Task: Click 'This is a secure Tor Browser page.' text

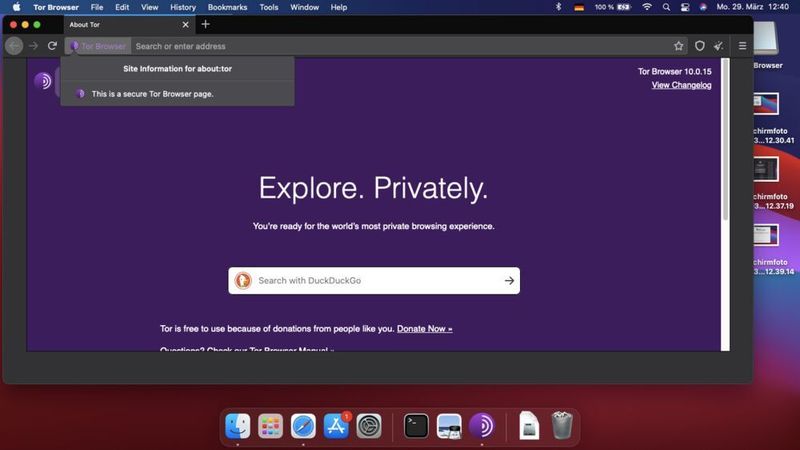Action: tap(153, 94)
